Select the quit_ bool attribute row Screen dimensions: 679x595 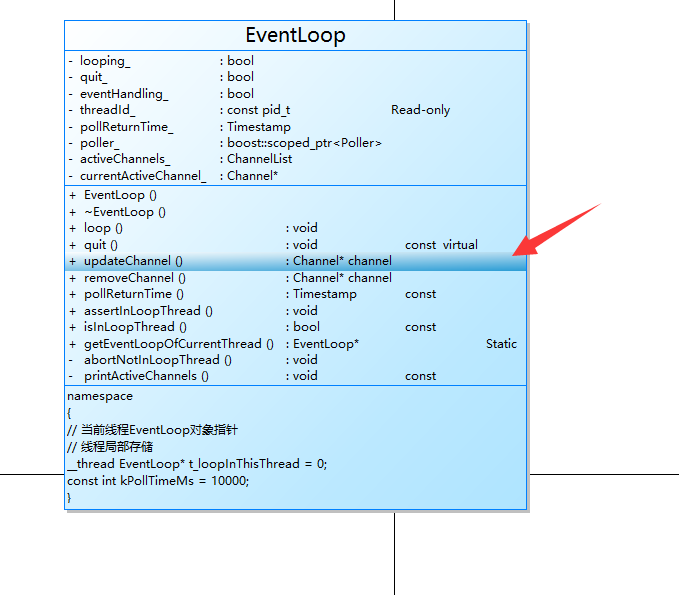(x=295, y=77)
